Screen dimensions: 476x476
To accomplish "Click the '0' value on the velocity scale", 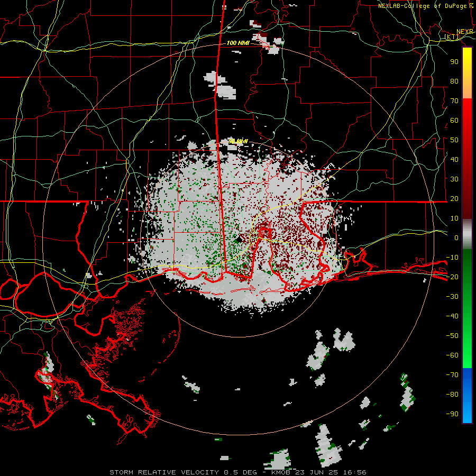I will 456,238.
